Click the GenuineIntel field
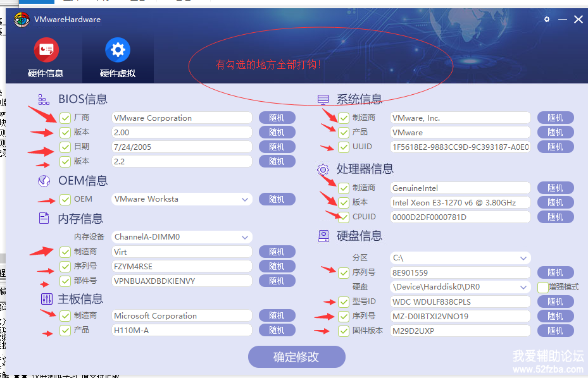The height and width of the screenshot is (378, 588). coord(461,188)
